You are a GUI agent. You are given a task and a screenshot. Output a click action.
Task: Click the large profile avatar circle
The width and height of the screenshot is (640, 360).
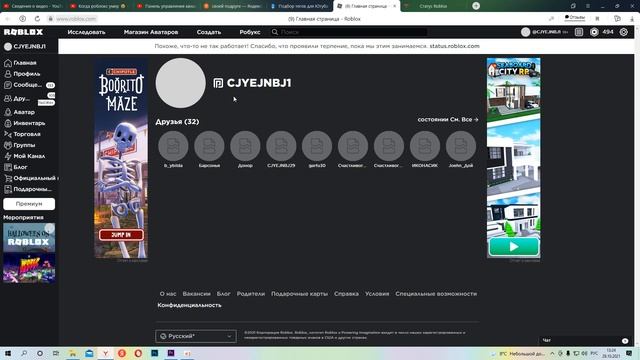(x=180, y=83)
